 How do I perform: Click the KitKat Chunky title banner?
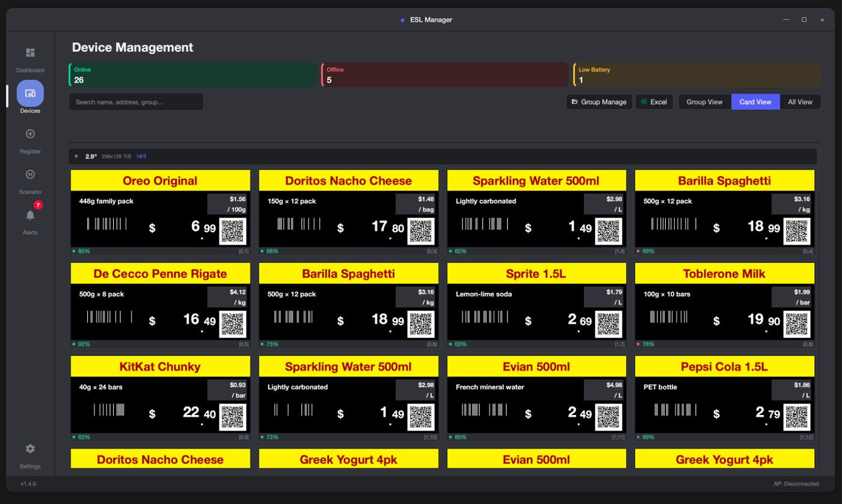click(x=160, y=366)
